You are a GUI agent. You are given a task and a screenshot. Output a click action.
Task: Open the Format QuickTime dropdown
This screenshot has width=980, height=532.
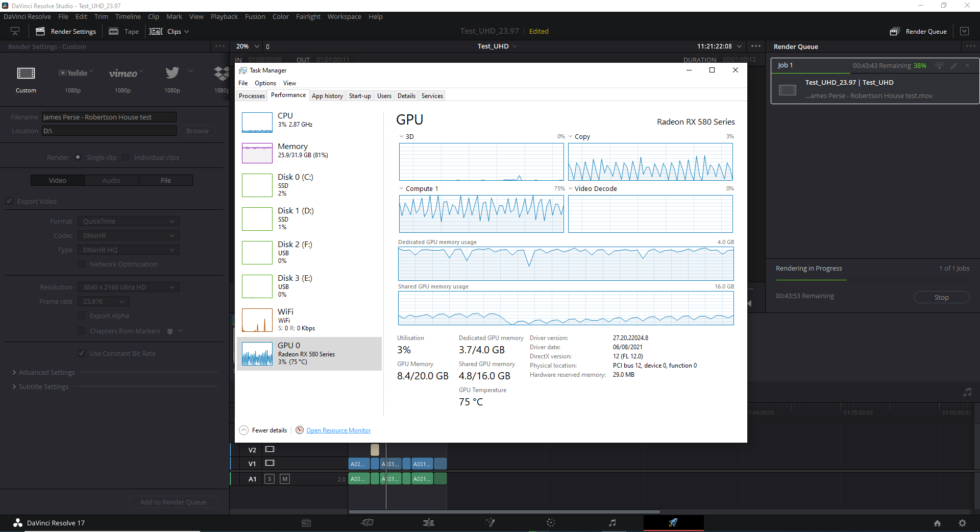click(129, 221)
